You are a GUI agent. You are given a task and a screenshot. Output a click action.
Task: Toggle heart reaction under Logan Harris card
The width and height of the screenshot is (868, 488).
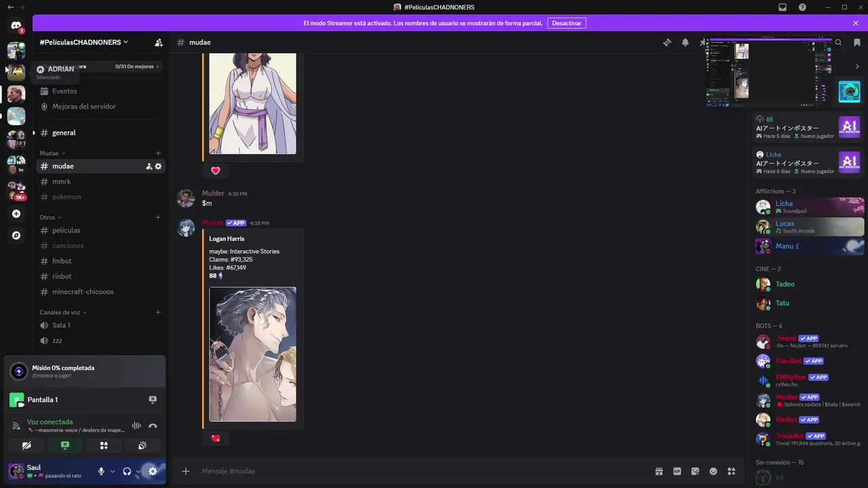(x=216, y=439)
